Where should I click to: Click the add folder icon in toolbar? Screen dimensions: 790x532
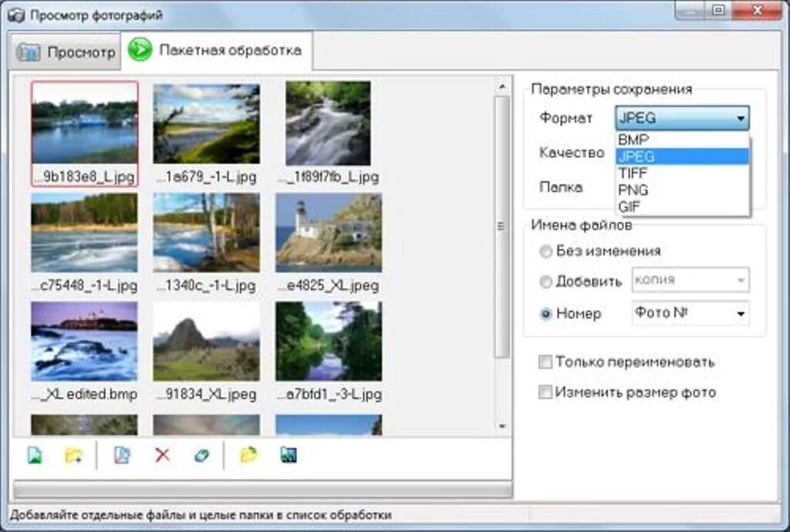tap(73, 456)
